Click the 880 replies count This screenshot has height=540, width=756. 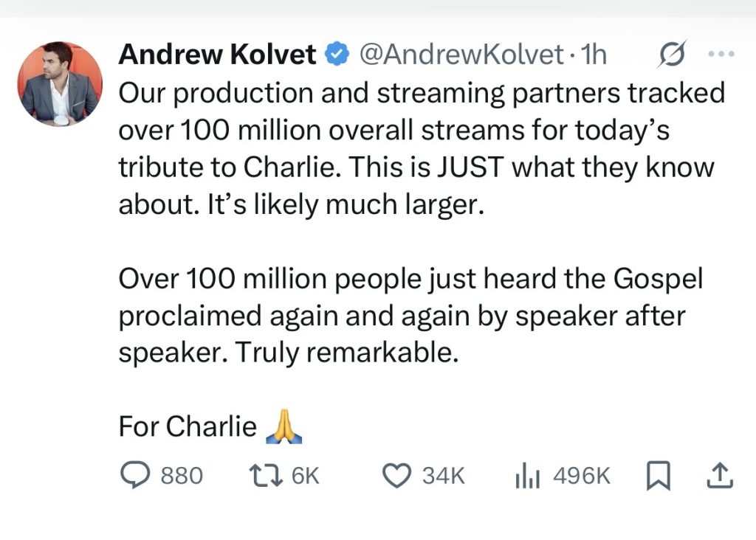coord(182,477)
